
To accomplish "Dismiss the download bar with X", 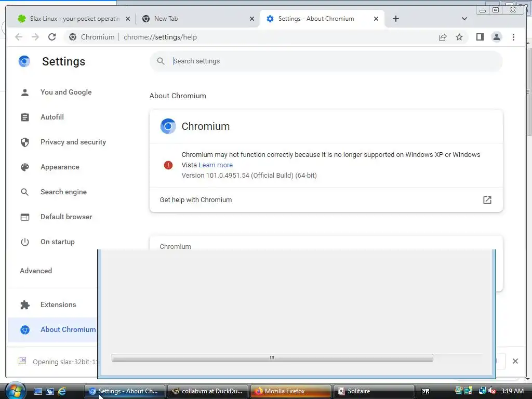I will point(515,361).
